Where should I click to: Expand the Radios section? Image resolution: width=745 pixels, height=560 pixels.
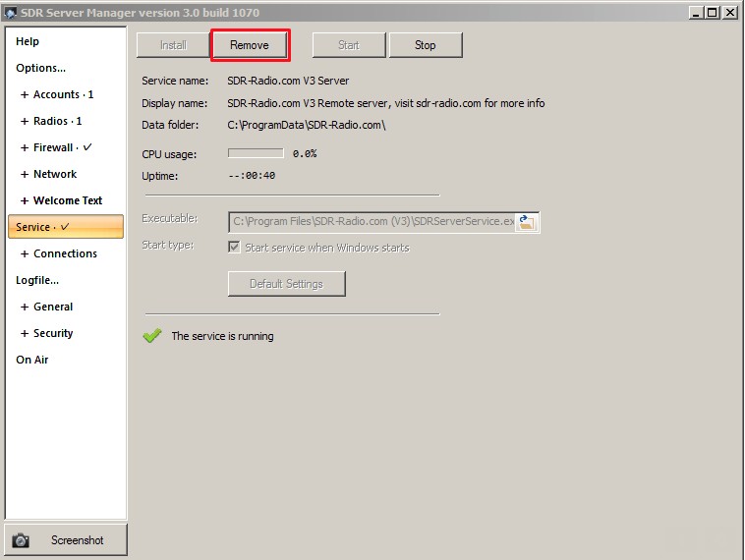(25, 121)
